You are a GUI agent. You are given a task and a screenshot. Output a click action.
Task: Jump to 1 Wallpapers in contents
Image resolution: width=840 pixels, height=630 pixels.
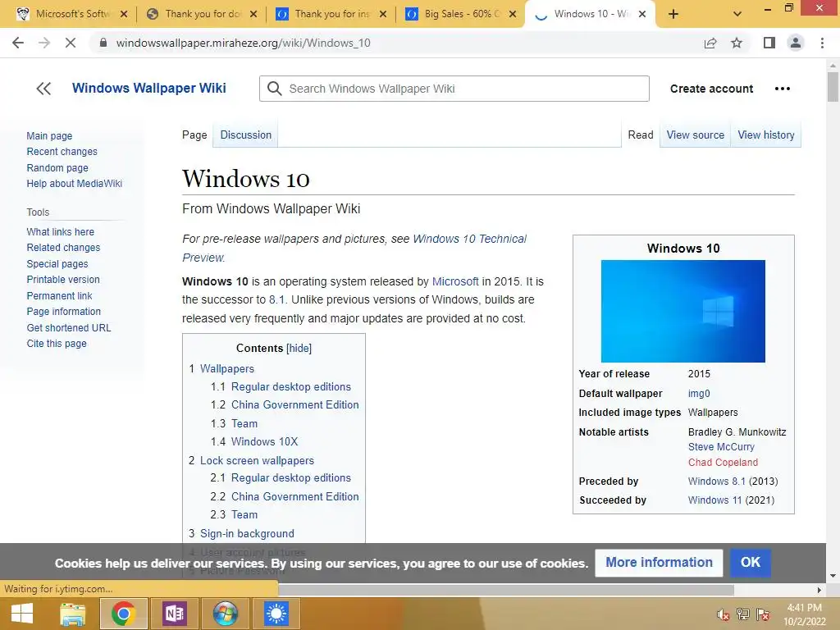point(221,368)
